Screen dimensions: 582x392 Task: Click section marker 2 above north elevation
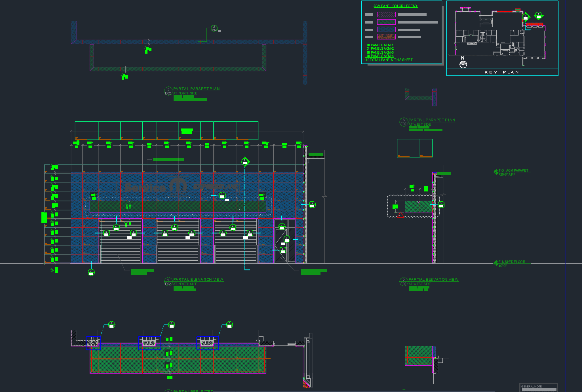tap(245, 162)
